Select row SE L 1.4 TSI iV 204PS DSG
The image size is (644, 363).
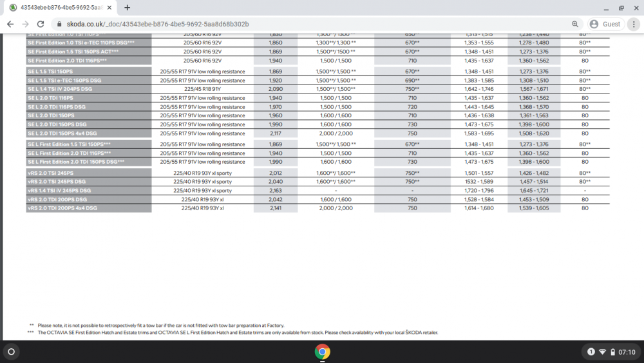pyautogui.click(x=318, y=89)
